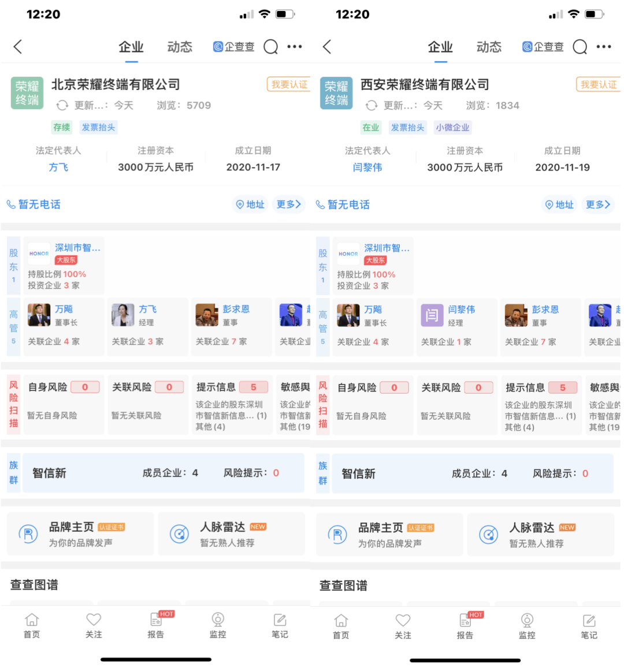Tap 我要认证 for 西安荣耀终端

(x=598, y=84)
